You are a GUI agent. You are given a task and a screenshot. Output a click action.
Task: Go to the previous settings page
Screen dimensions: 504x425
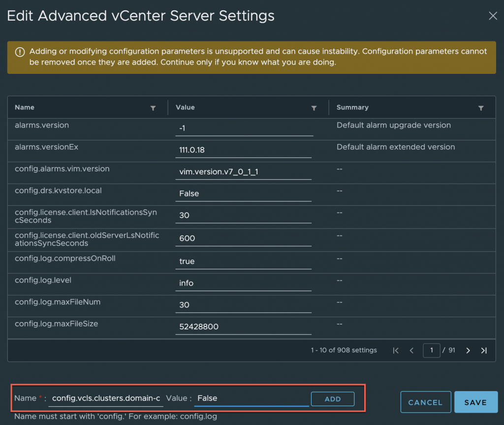(411, 351)
